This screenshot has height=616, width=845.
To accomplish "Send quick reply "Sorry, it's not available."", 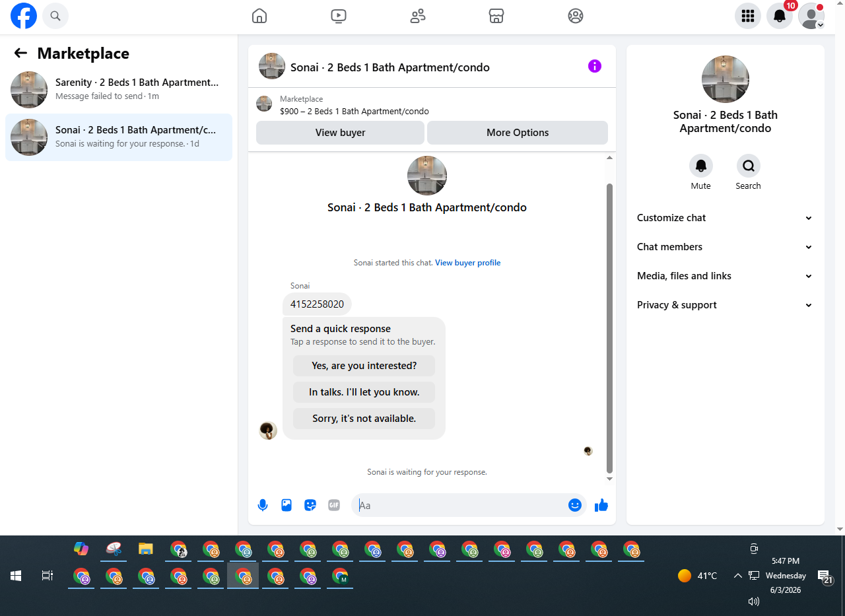I will pos(364,419).
